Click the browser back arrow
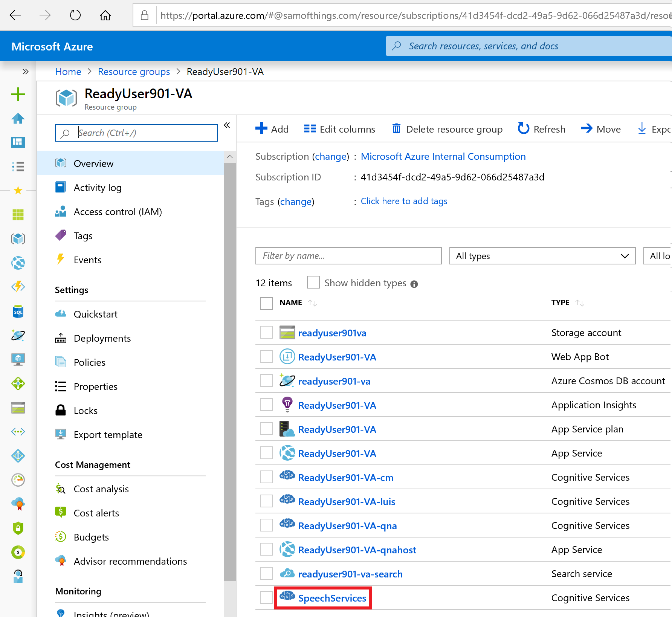 (x=15, y=15)
